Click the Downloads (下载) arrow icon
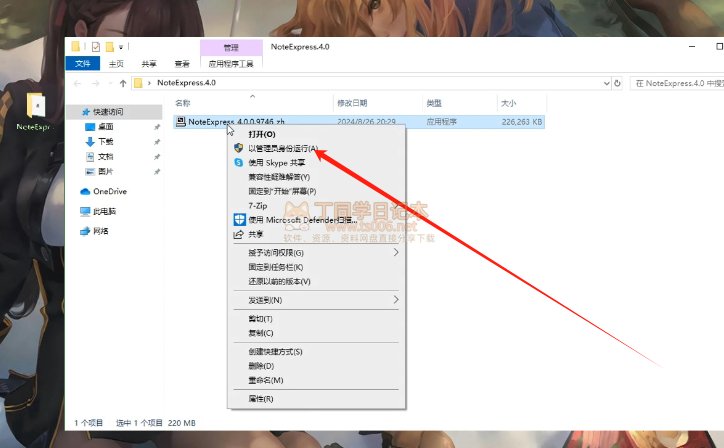The width and height of the screenshot is (724, 448). point(90,141)
